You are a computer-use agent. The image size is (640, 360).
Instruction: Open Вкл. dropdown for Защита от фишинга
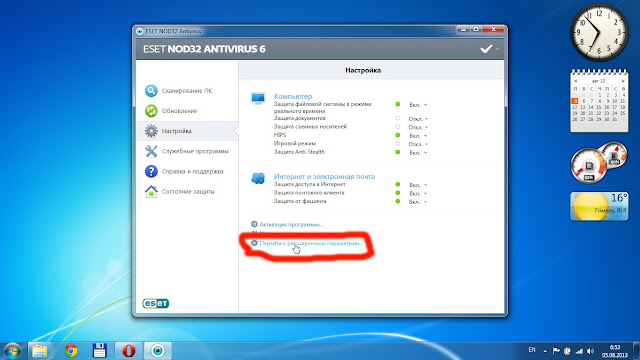418,202
